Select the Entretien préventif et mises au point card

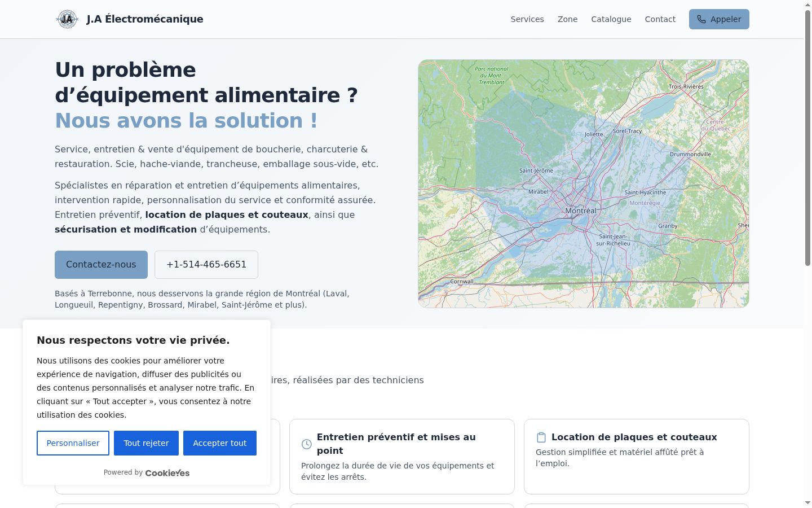[x=402, y=457]
